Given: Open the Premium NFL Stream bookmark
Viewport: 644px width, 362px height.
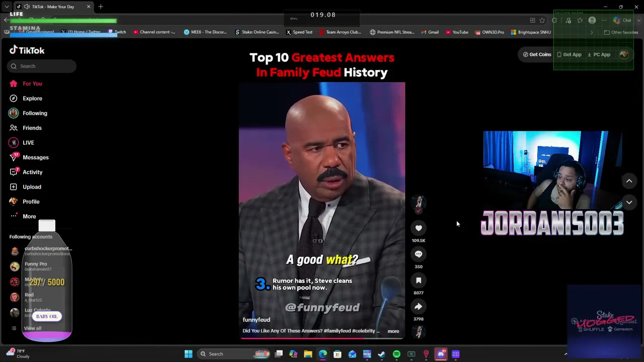Looking at the screenshot, I should (392, 32).
